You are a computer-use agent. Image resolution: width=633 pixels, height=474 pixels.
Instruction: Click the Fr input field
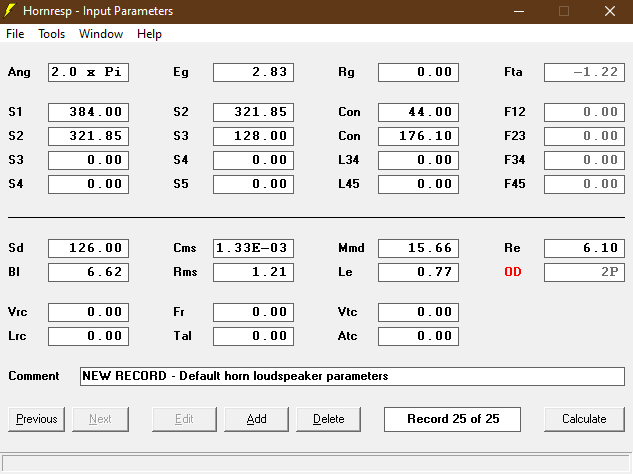254,312
